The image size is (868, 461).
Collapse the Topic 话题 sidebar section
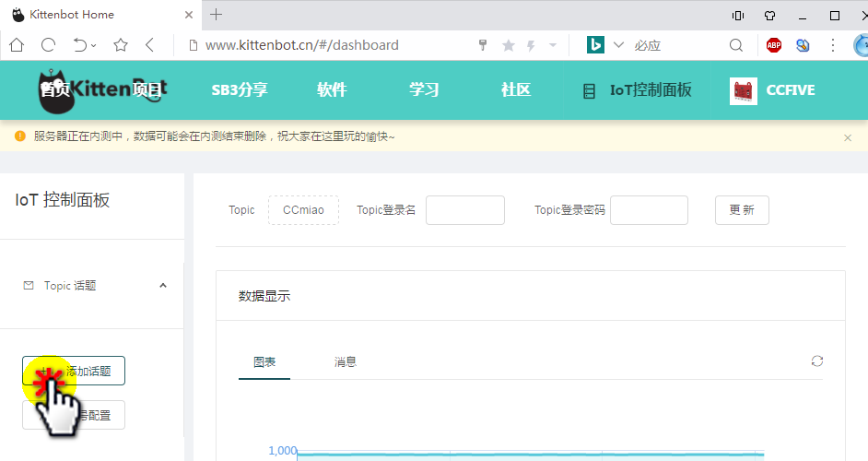click(x=163, y=285)
